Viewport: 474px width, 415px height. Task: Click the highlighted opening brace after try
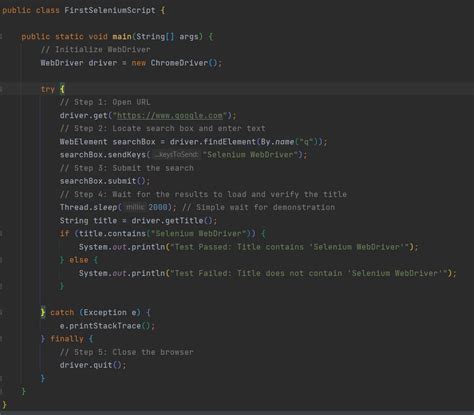62,89
